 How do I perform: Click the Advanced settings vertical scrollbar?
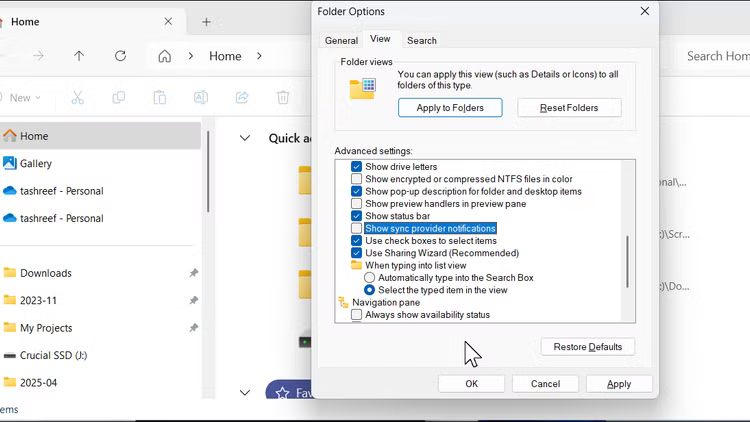[x=627, y=261]
